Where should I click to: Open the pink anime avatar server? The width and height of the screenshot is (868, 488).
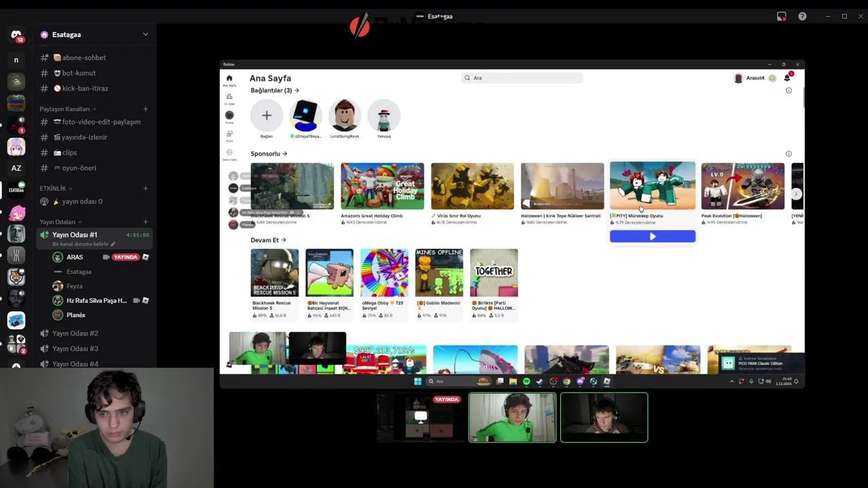pos(16,213)
